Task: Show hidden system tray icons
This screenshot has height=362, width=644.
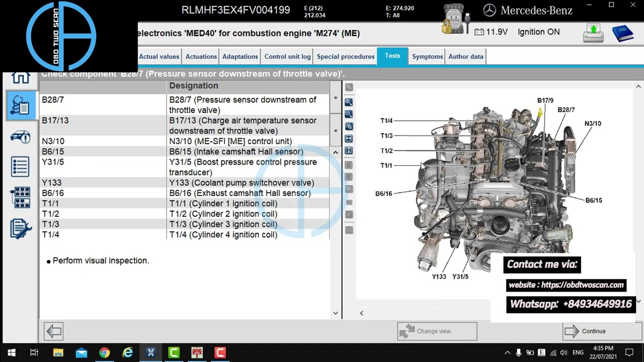Action: (x=507, y=353)
